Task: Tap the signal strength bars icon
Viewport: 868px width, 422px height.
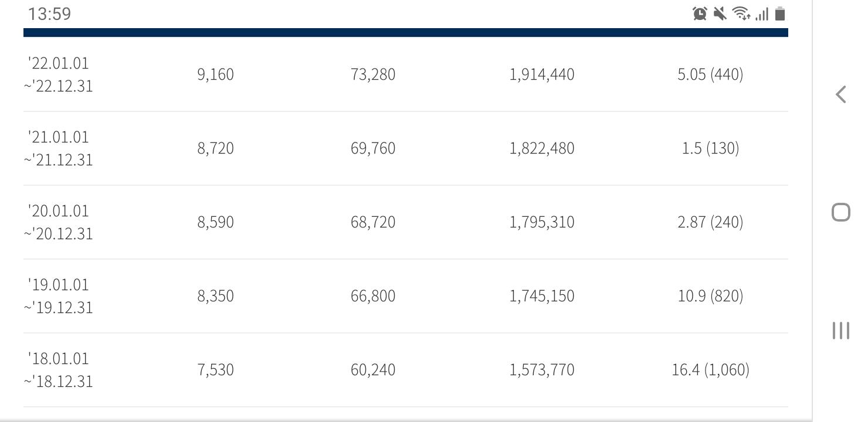Action: [762, 14]
